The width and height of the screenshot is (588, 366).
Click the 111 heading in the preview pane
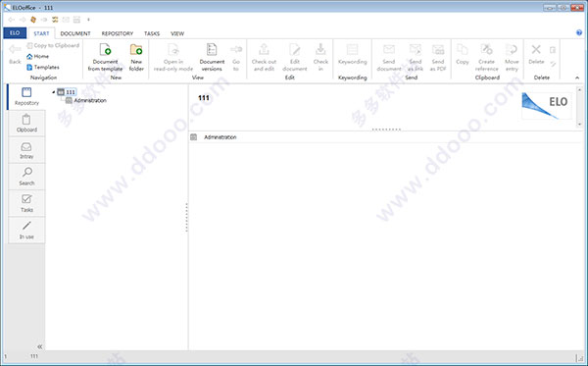204,98
